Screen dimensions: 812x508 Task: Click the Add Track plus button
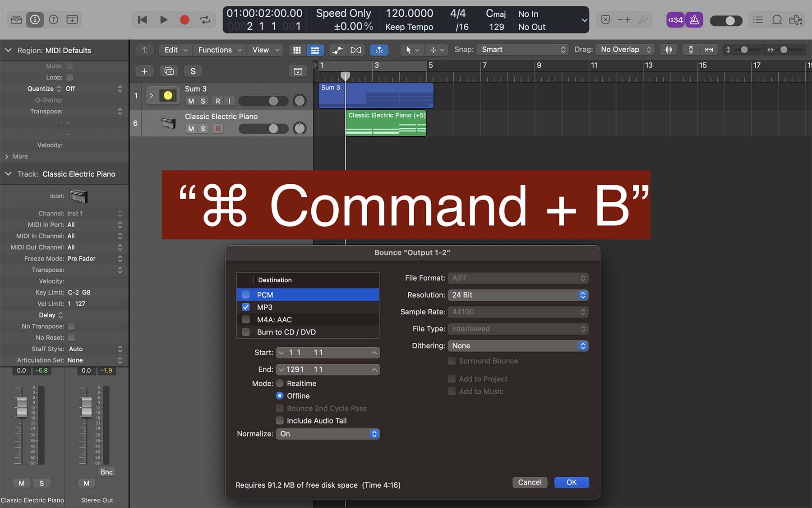(144, 71)
